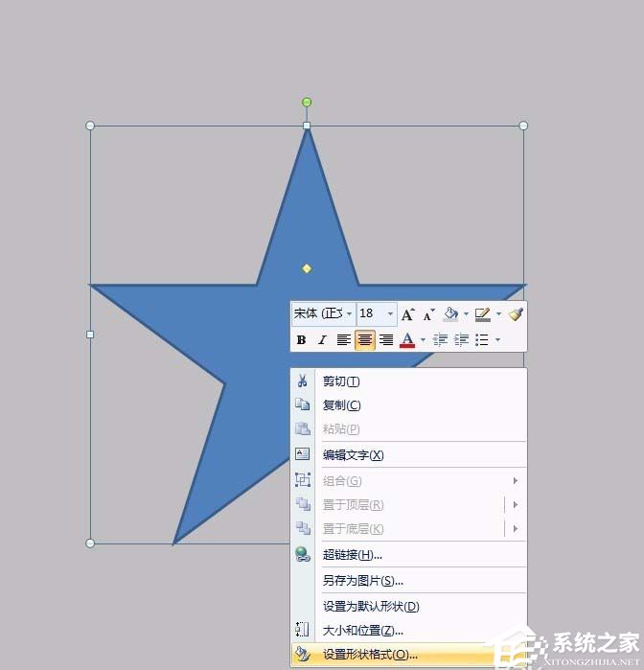
Task: Select 编辑文字(X) menu entry
Action: tap(408, 455)
